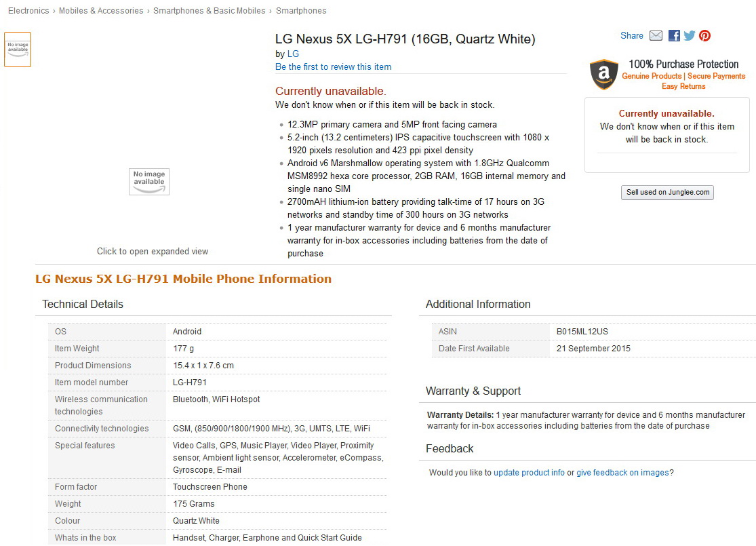756x546 pixels.
Task: Share this product via email icon
Action: (656, 36)
